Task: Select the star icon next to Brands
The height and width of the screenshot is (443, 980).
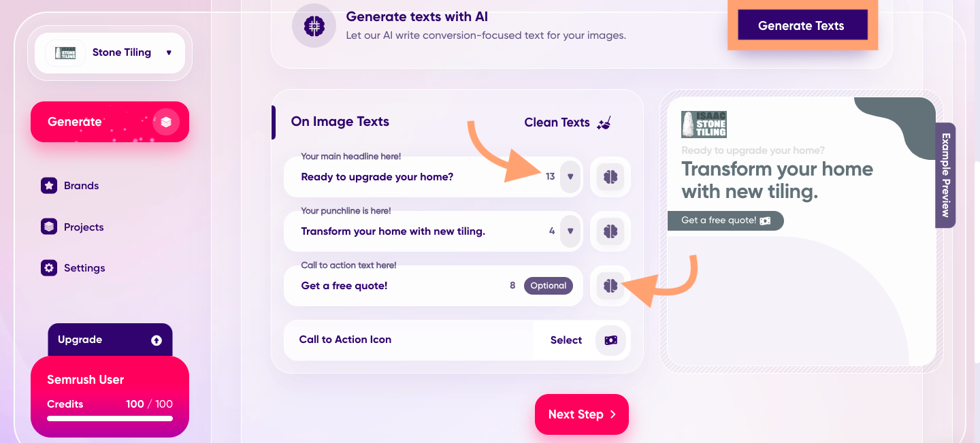Action: point(48,185)
